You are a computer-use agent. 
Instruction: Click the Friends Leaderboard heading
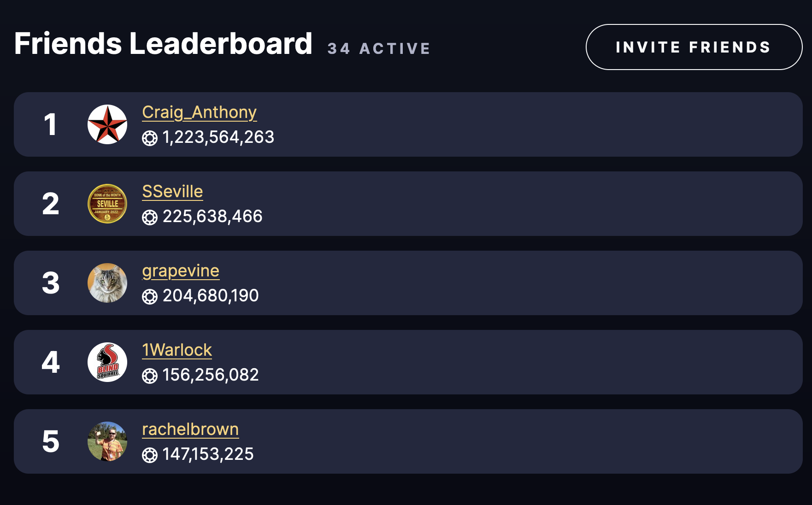(163, 43)
